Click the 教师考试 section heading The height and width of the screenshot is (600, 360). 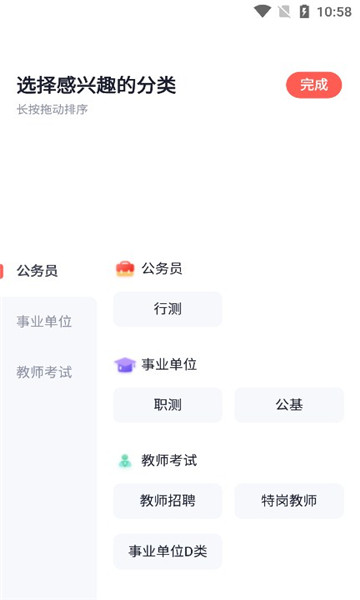point(169,461)
